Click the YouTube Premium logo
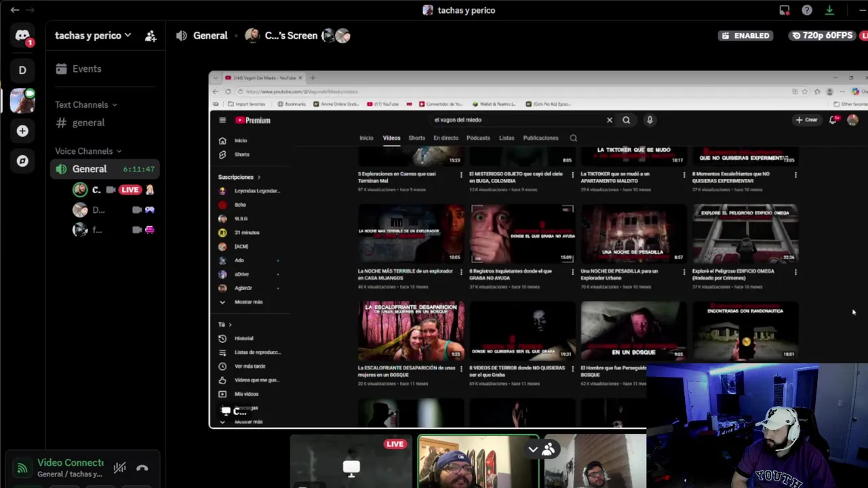Viewport: 868px width, 488px height. pos(253,120)
